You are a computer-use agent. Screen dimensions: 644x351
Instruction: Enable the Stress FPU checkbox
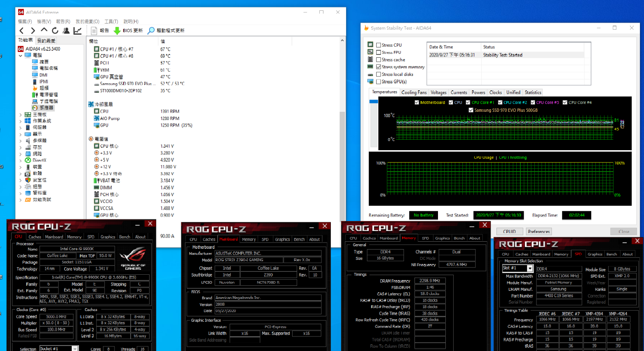[x=378, y=52]
